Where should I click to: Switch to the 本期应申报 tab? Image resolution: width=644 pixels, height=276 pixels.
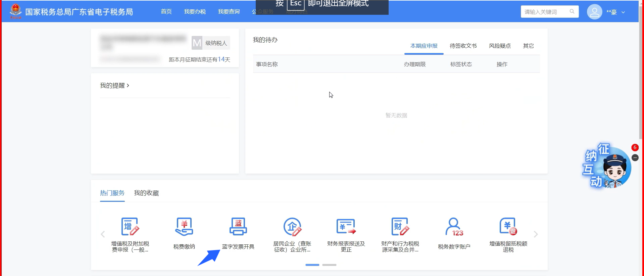[x=424, y=46]
